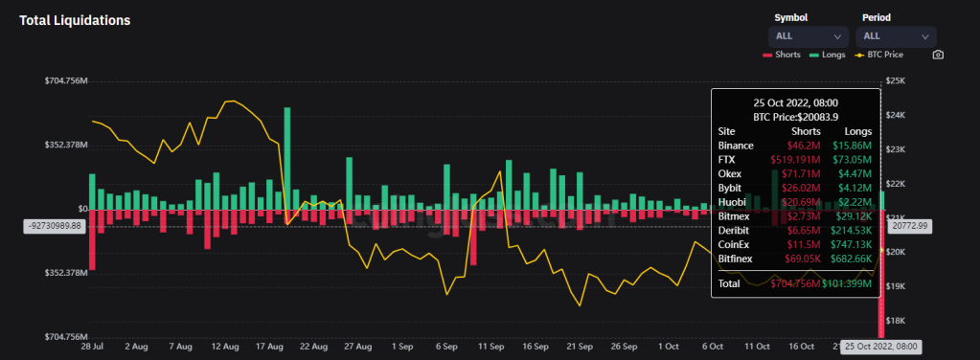Click the -92730989.88 left axis marker
The width and height of the screenshot is (980, 360).
[54, 226]
